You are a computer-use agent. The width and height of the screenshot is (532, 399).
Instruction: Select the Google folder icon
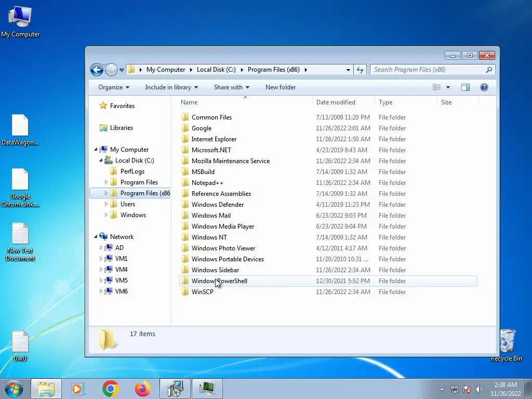click(185, 128)
